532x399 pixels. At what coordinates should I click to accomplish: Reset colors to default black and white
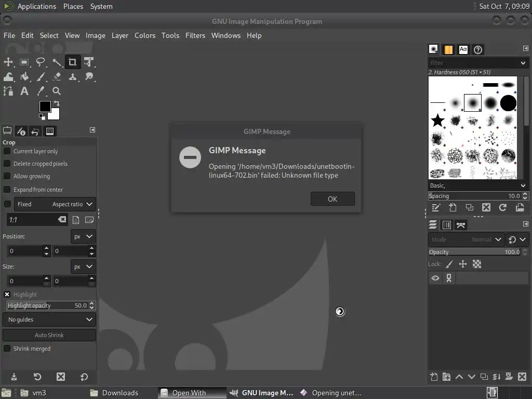[42, 117]
